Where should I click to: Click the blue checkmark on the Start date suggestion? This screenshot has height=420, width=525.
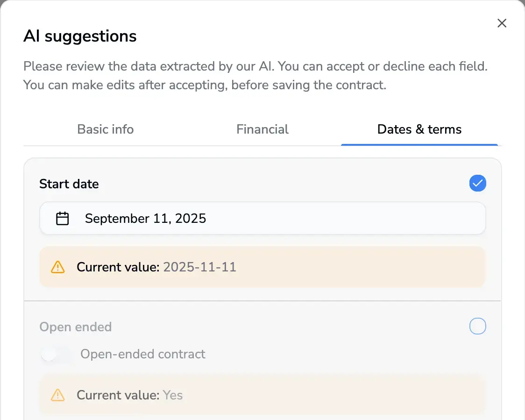[x=477, y=183]
